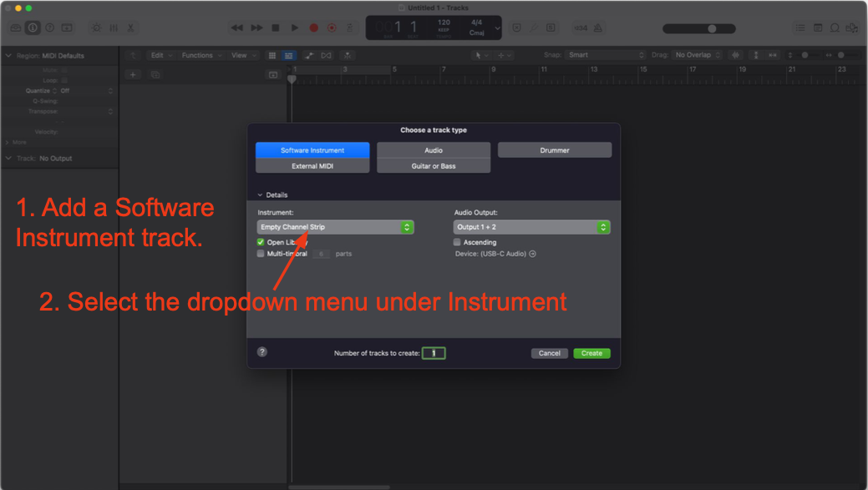Select the External MIDI track type
The width and height of the screenshot is (868, 490).
pos(312,166)
